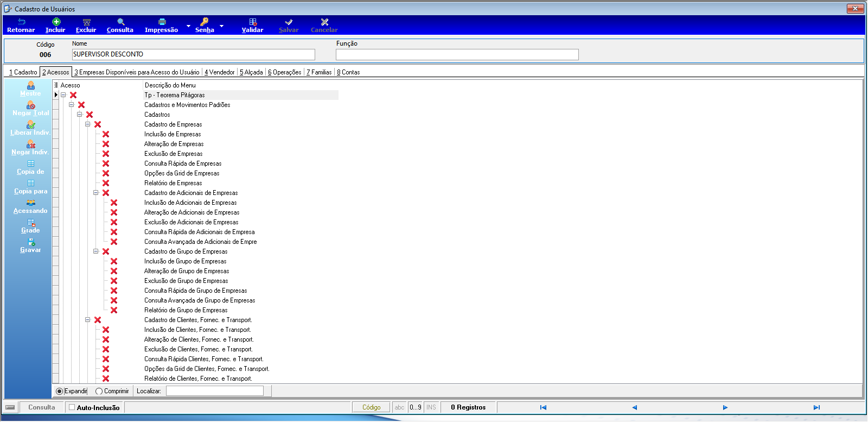Click the Salvar checkmark icon

point(289,22)
